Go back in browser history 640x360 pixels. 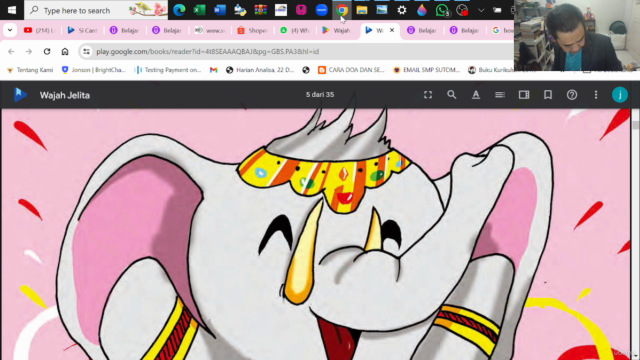click(11, 51)
